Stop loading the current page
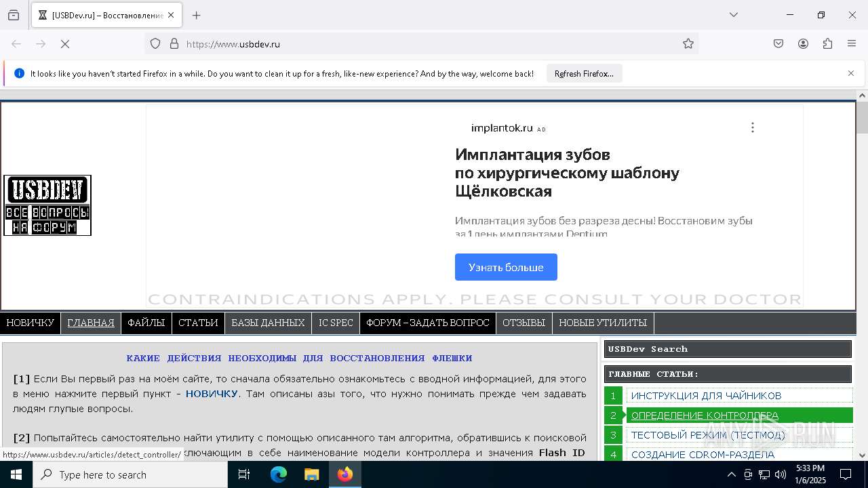The width and height of the screenshot is (868, 488). [66, 44]
